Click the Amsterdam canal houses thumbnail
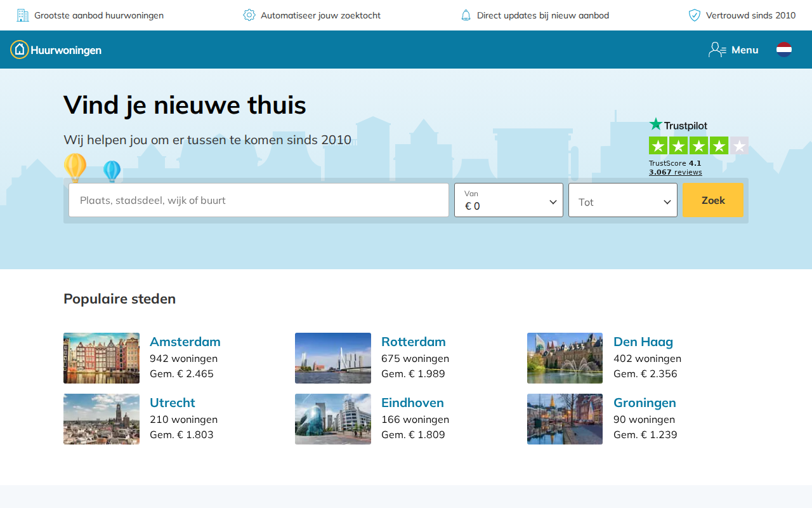The width and height of the screenshot is (812, 508). pos(101,358)
